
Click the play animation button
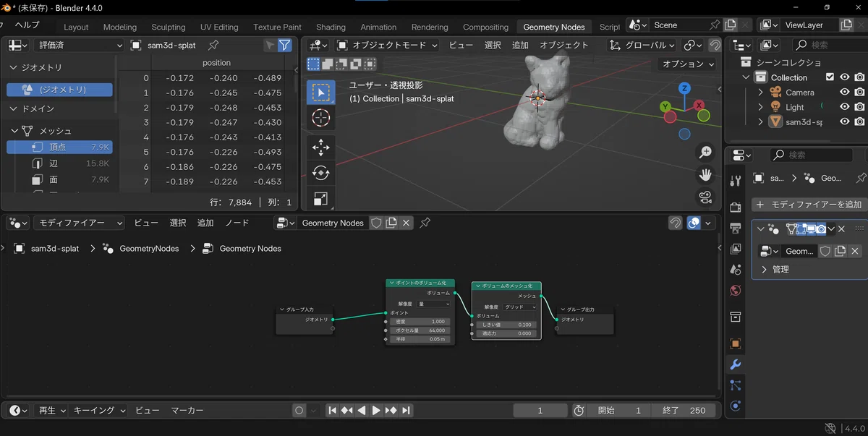(x=376, y=410)
